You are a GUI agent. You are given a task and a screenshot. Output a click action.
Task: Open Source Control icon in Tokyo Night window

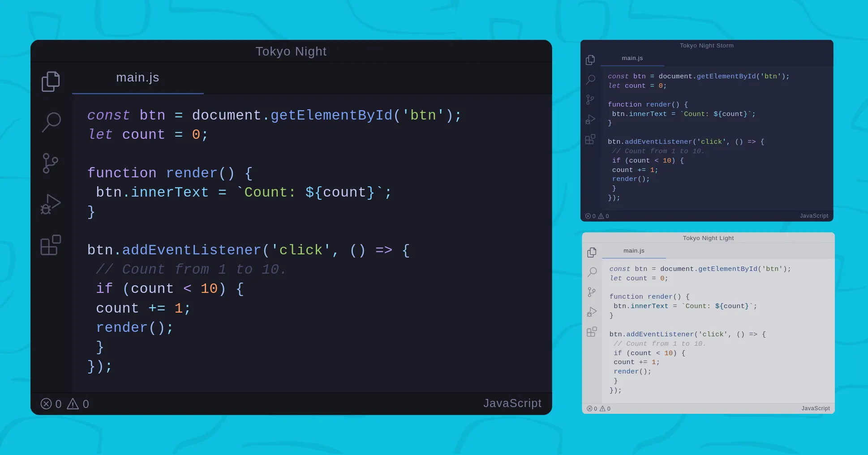tap(50, 163)
